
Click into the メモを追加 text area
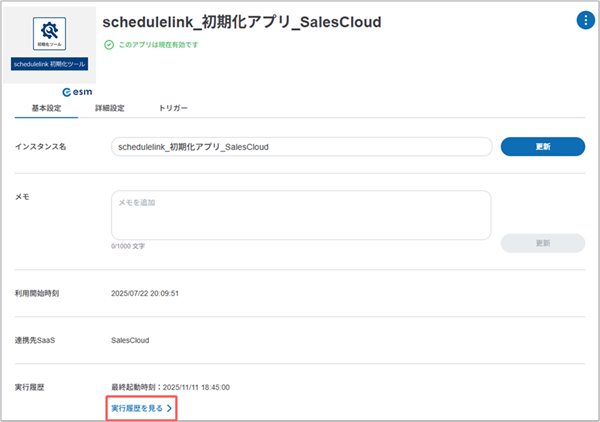[x=300, y=214]
